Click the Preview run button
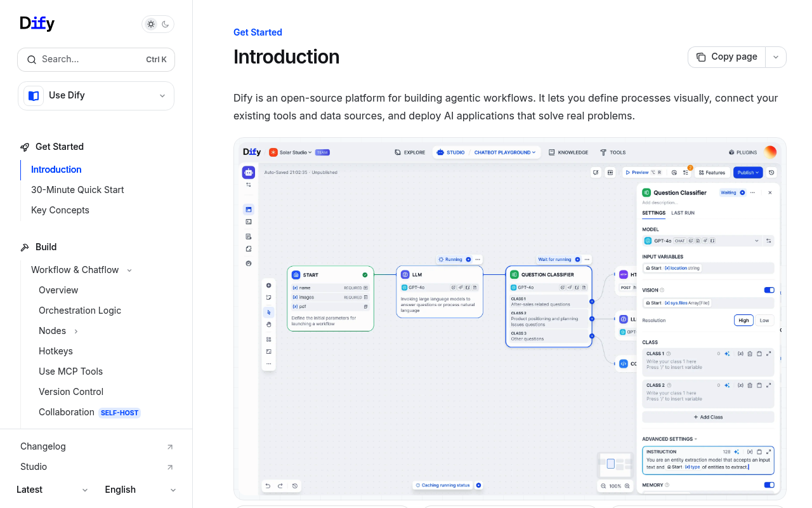The width and height of the screenshot is (812, 508). (x=643, y=172)
